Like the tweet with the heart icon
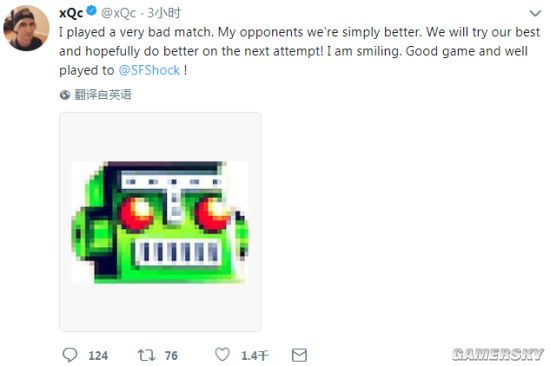550x366 pixels. click(x=222, y=354)
